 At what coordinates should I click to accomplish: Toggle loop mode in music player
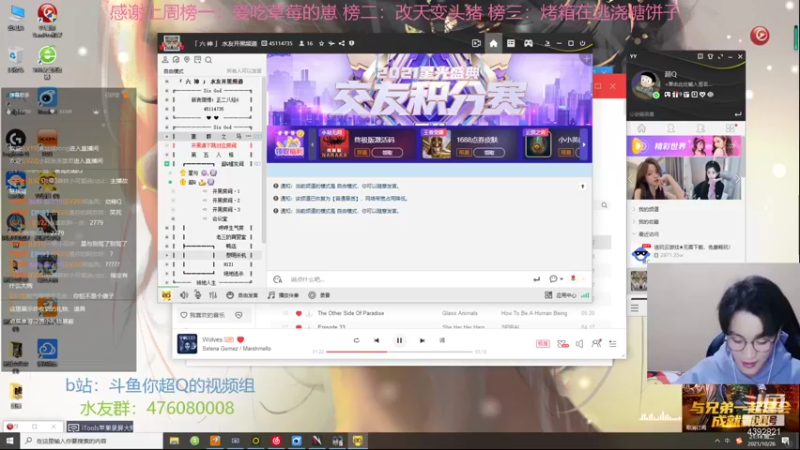(x=356, y=340)
